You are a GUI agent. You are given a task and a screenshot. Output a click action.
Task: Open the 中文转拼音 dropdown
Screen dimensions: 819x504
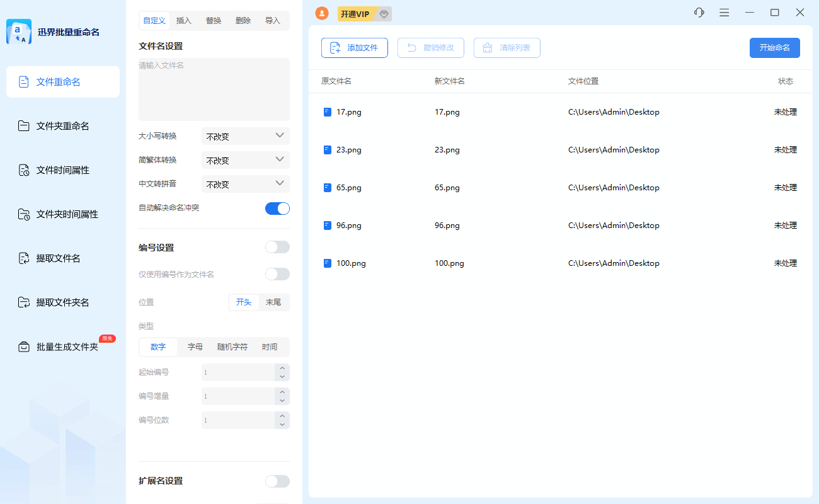pos(245,184)
